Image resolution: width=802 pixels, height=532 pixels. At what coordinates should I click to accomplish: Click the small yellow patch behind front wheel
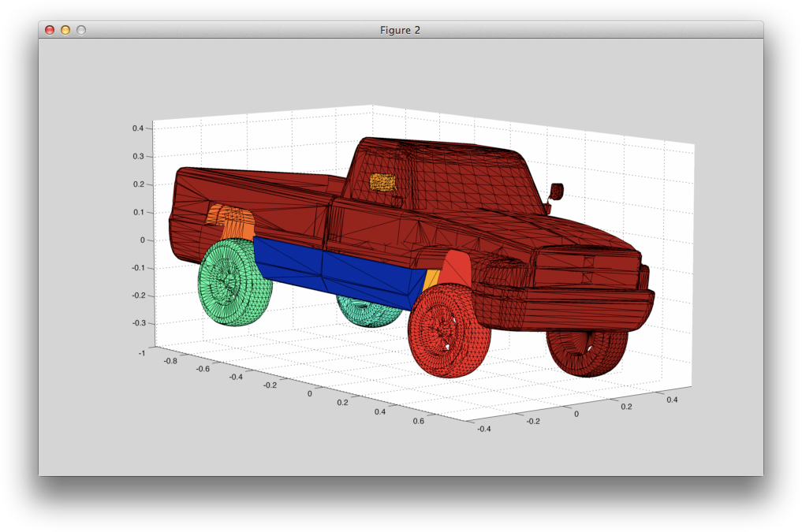coord(431,280)
